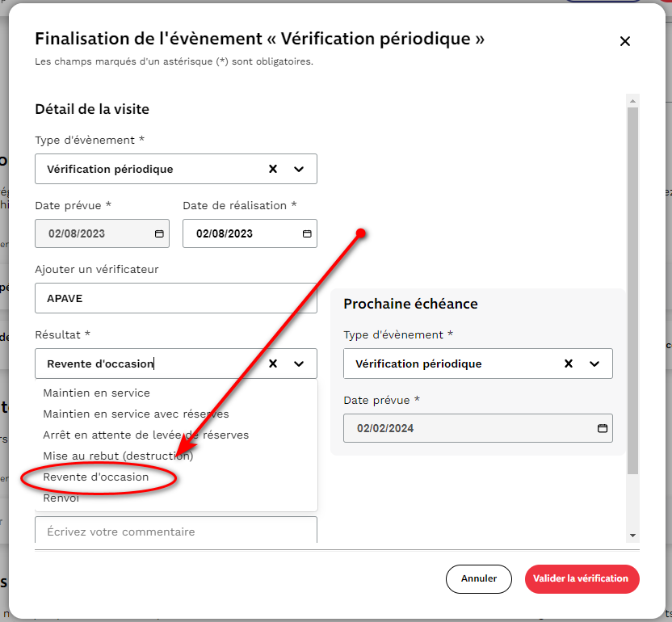This screenshot has height=622, width=672.
Task: Select Revente d'occasion as result
Action: tap(97, 477)
